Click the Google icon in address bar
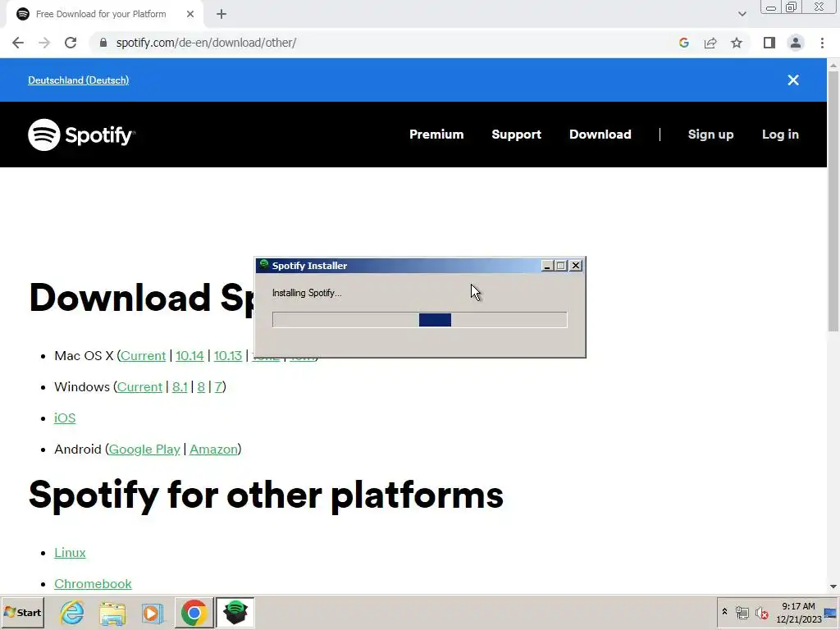The height and width of the screenshot is (630, 840). coord(683,43)
